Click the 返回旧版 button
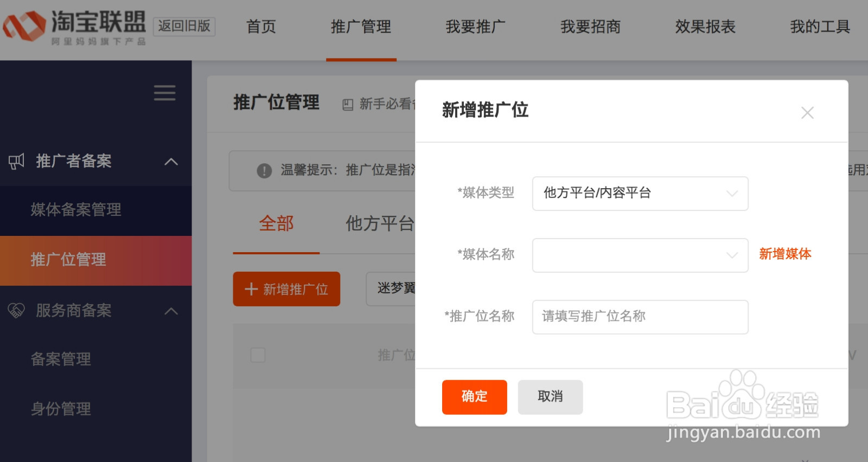 click(184, 26)
